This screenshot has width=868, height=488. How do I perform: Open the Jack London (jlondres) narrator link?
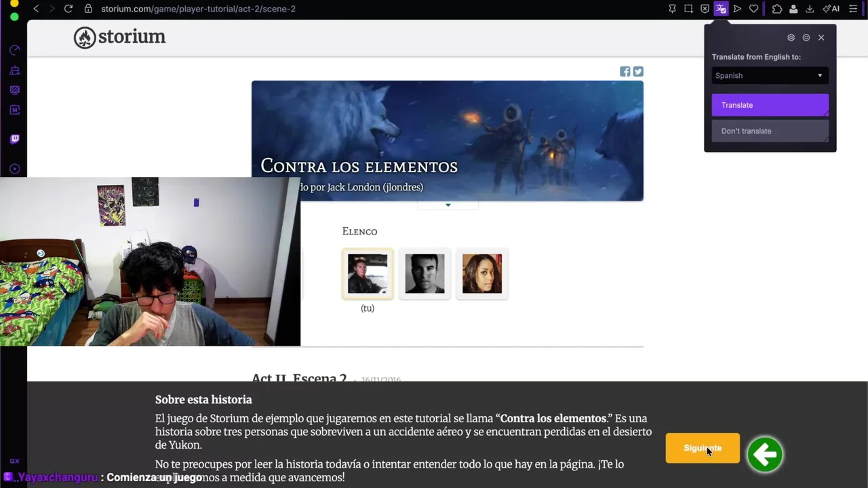375,187
